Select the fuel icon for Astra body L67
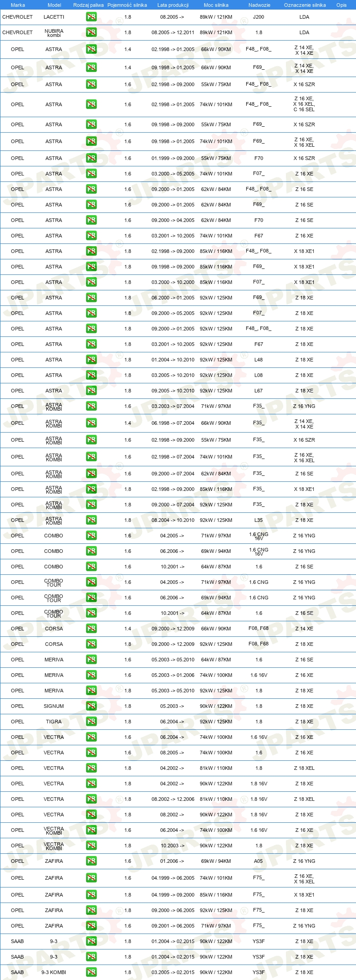Image resolution: width=356 pixels, height=980 pixels. pyautogui.click(x=91, y=391)
